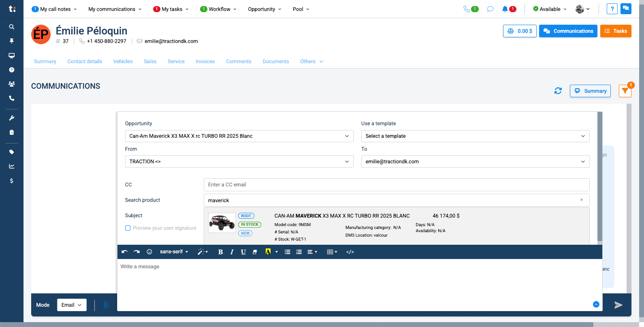This screenshot has width=644, height=327.
Task: Click the Summary button
Action: point(590,91)
